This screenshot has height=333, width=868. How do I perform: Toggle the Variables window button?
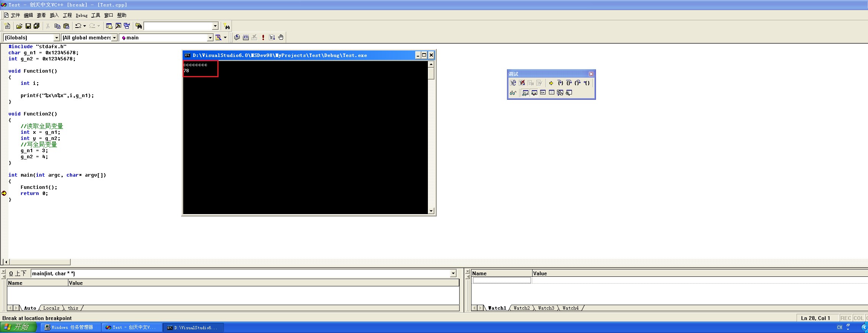(534, 93)
